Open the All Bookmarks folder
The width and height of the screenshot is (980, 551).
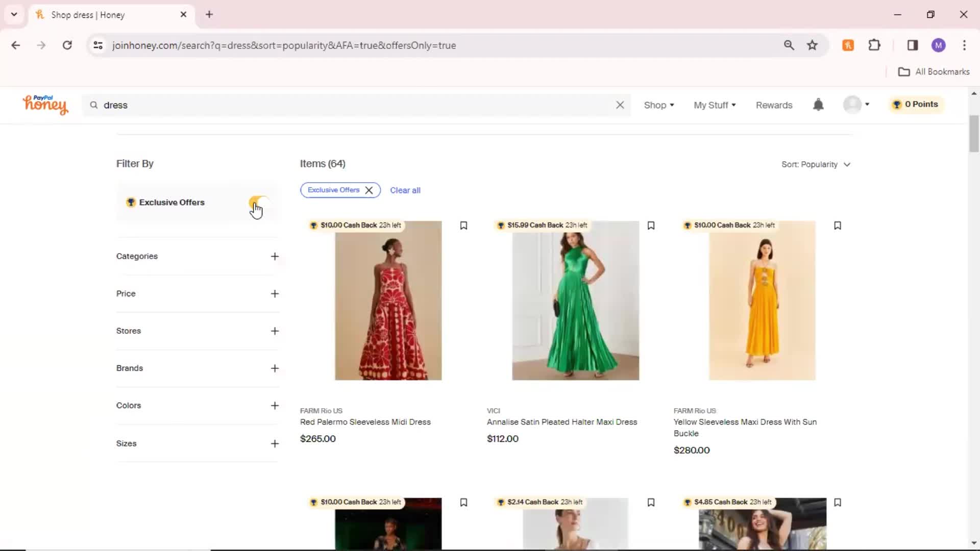(x=934, y=72)
